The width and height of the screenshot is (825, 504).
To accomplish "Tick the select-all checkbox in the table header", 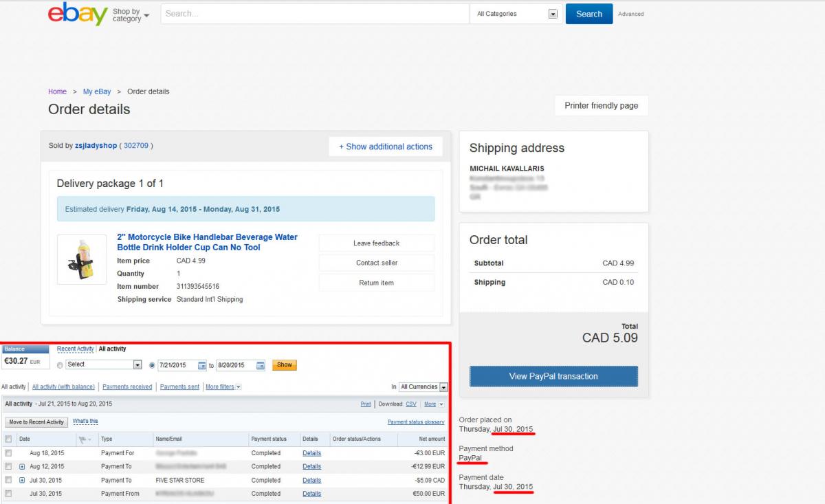I will point(8,439).
